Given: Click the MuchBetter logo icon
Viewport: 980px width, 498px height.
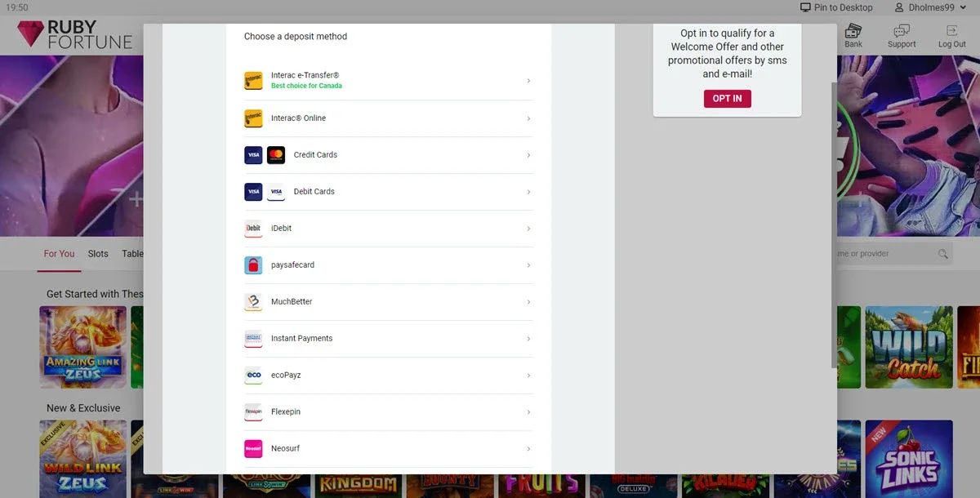Looking at the screenshot, I should coord(253,302).
